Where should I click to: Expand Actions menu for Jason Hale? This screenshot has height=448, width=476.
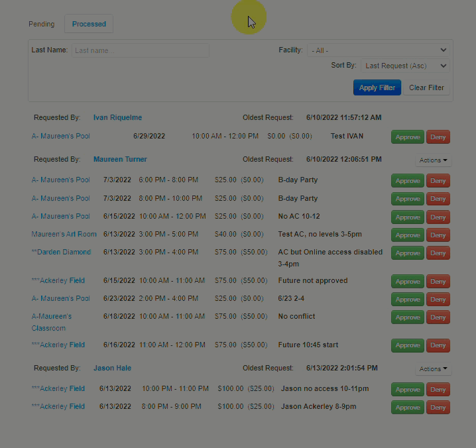[x=433, y=368]
